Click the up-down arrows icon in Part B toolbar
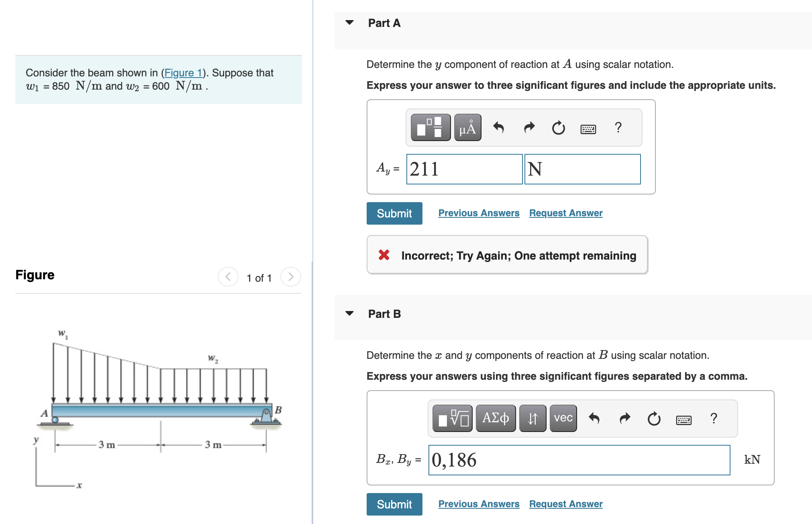The width and height of the screenshot is (812, 524). pyautogui.click(x=532, y=418)
